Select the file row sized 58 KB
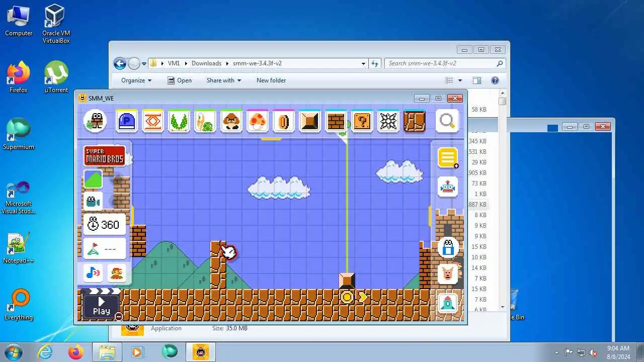 point(479,110)
